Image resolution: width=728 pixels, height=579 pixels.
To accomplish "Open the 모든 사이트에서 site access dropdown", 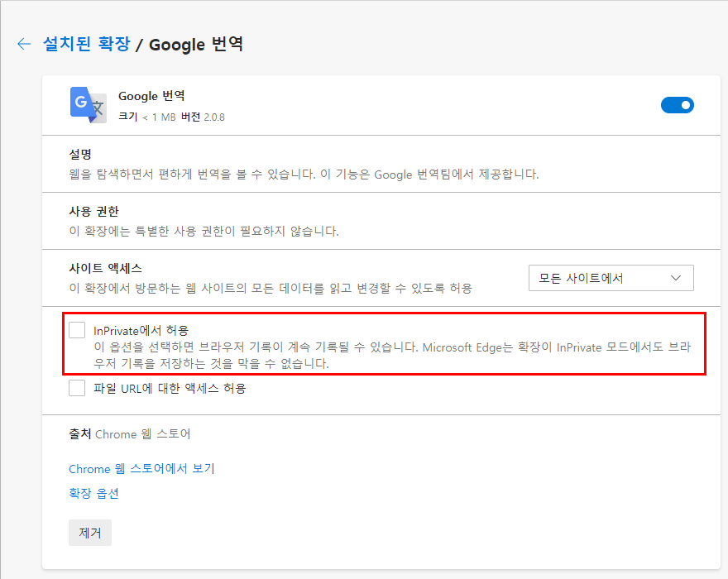I will coord(611,278).
